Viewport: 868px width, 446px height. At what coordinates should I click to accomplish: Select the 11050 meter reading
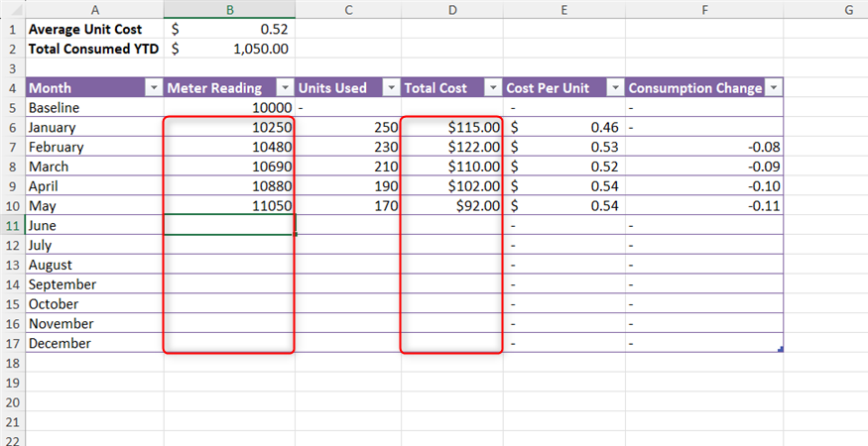(x=229, y=206)
